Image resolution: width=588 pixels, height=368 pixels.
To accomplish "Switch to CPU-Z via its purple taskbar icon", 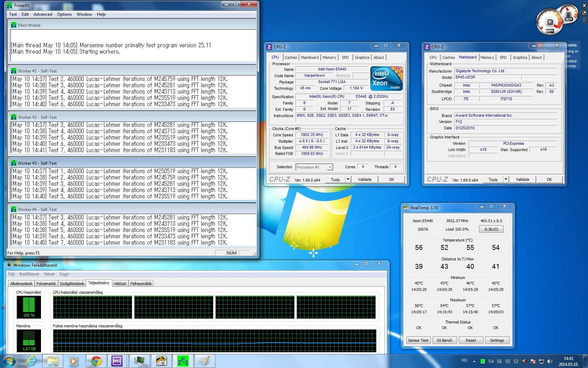I will [117, 361].
